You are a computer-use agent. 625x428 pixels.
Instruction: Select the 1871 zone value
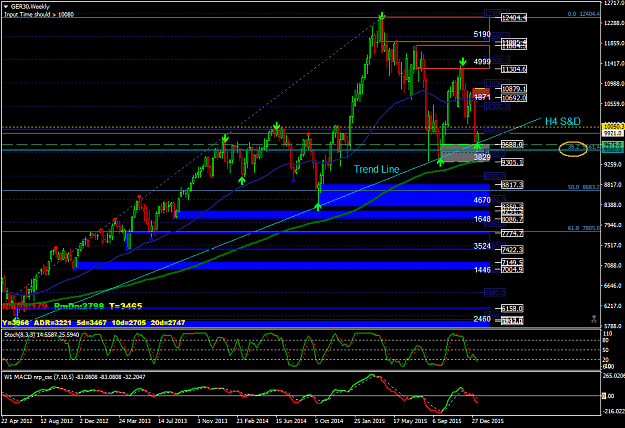[482, 97]
